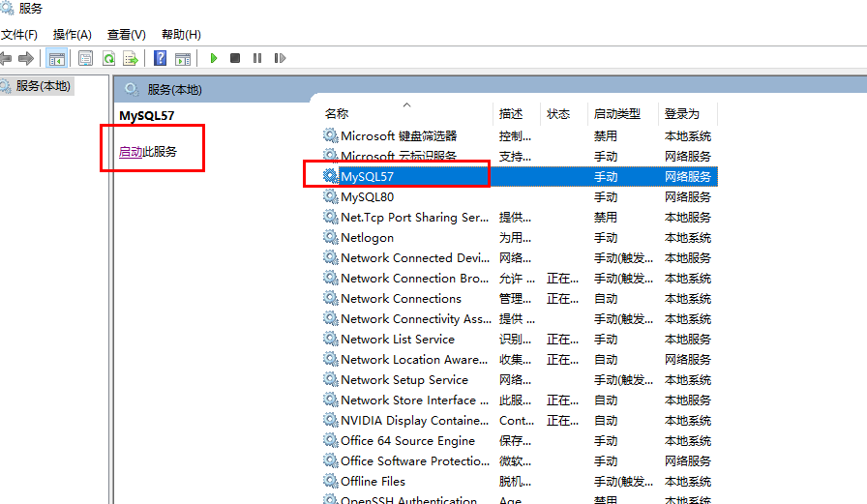
Task: Click the gear icon beside Netlogon
Action: (x=331, y=237)
